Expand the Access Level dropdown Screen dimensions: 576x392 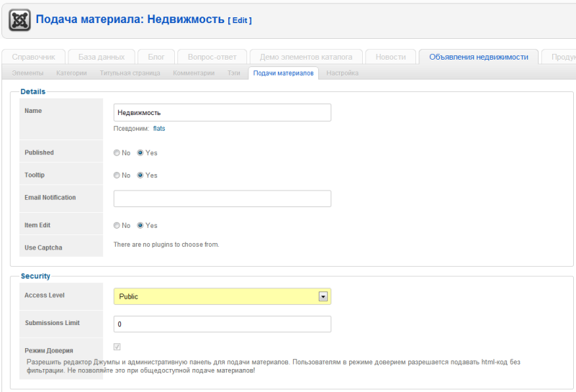click(323, 296)
